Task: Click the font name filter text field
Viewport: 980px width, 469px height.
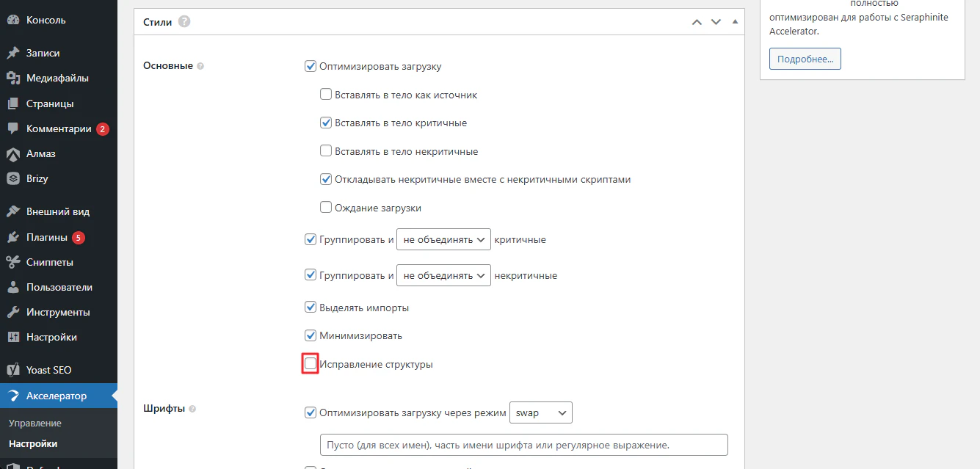Action: [x=523, y=445]
